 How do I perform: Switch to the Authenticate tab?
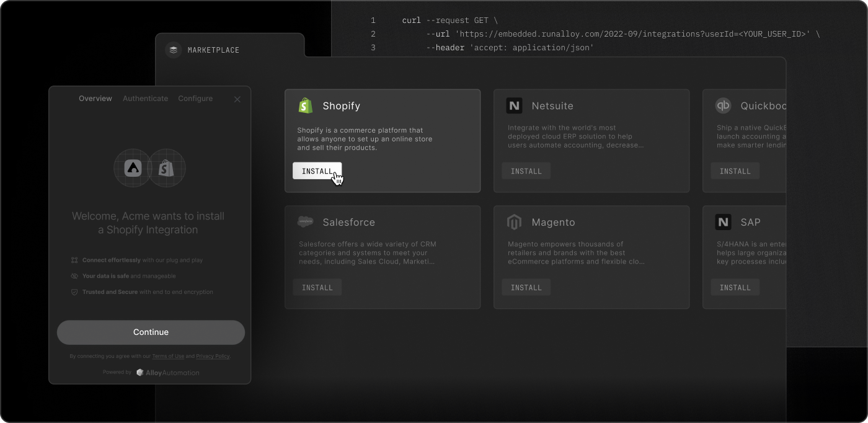(x=145, y=99)
